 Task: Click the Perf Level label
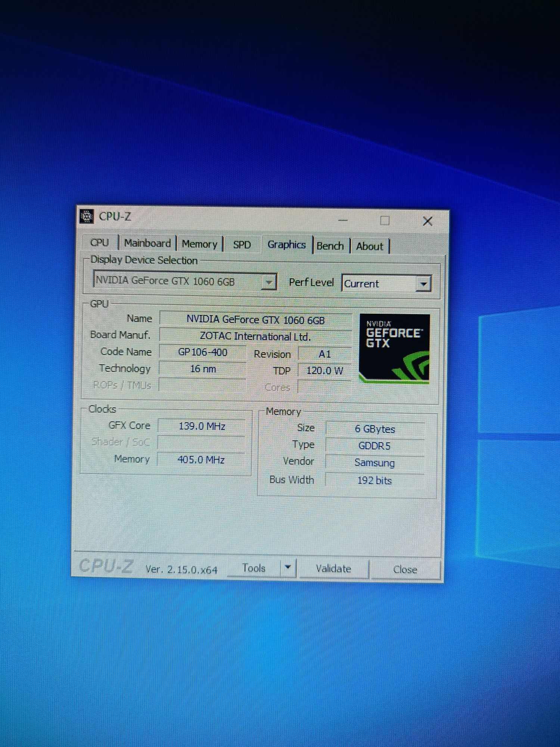click(311, 282)
